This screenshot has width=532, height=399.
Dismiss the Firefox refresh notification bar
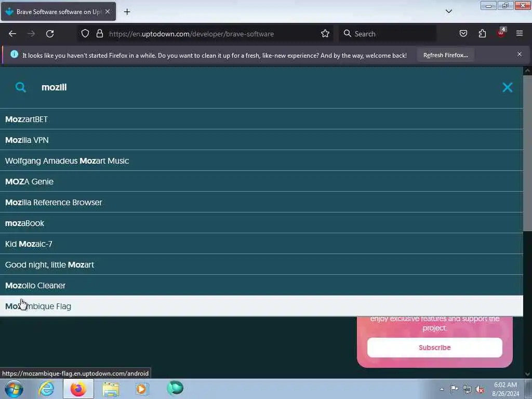[520, 54]
